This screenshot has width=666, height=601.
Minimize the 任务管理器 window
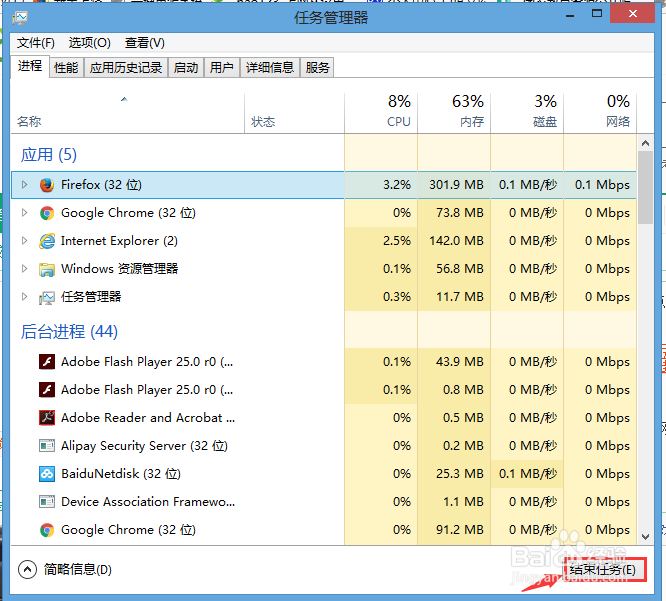[570, 15]
